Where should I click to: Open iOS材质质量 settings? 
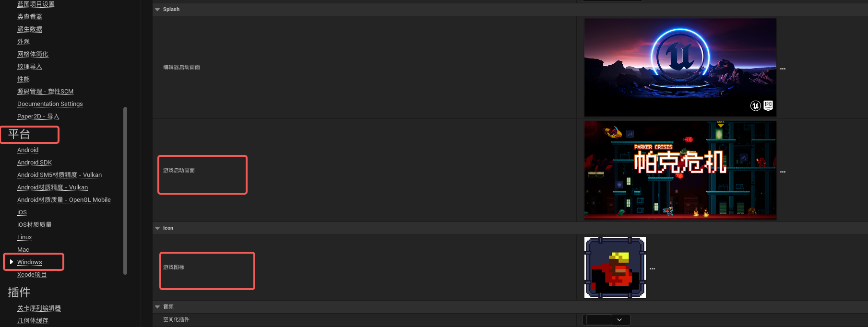click(35, 225)
